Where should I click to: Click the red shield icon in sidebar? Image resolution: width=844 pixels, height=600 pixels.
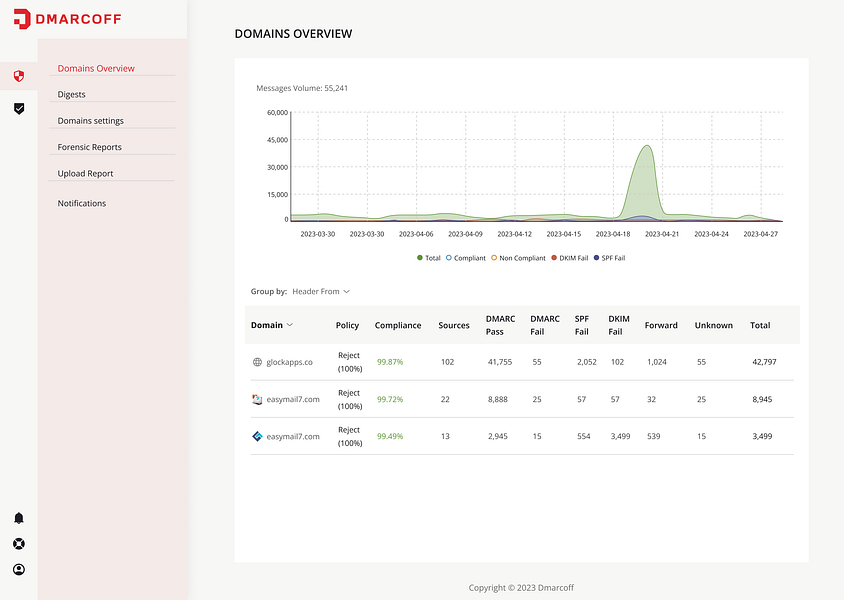(18, 76)
